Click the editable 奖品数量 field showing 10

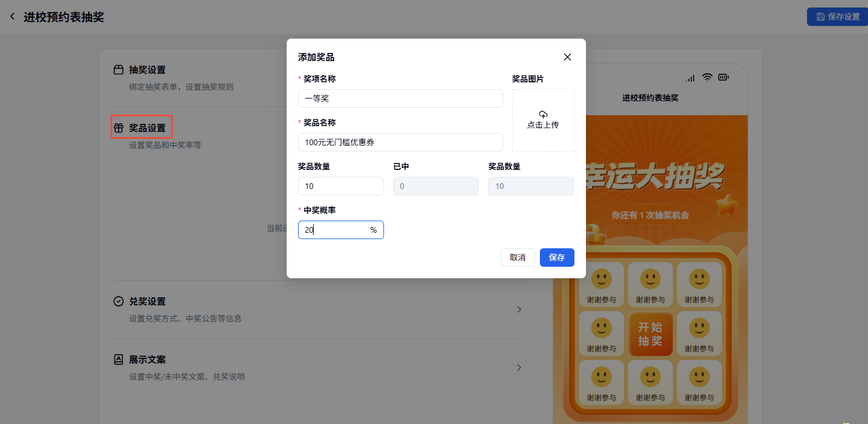click(341, 186)
